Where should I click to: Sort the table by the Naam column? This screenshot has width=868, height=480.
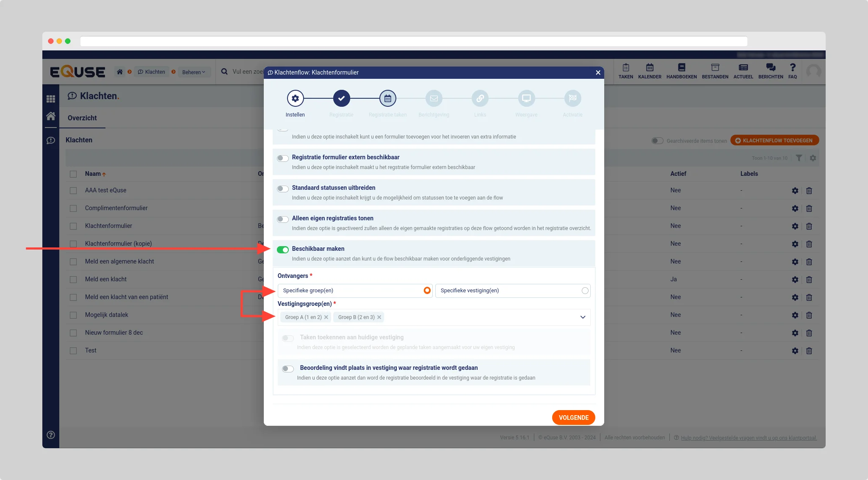[x=93, y=174]
